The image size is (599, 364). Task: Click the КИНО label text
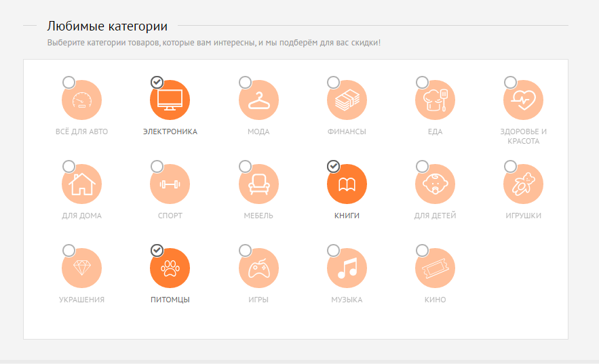[x=435, y=300]
